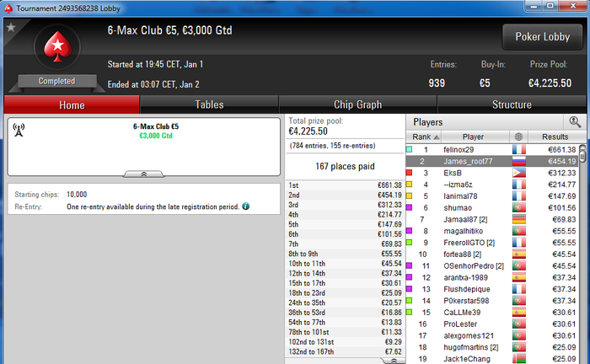Sort players by Rank column
The height and width of the screenshot is (364, 590).
coord(424,136)
